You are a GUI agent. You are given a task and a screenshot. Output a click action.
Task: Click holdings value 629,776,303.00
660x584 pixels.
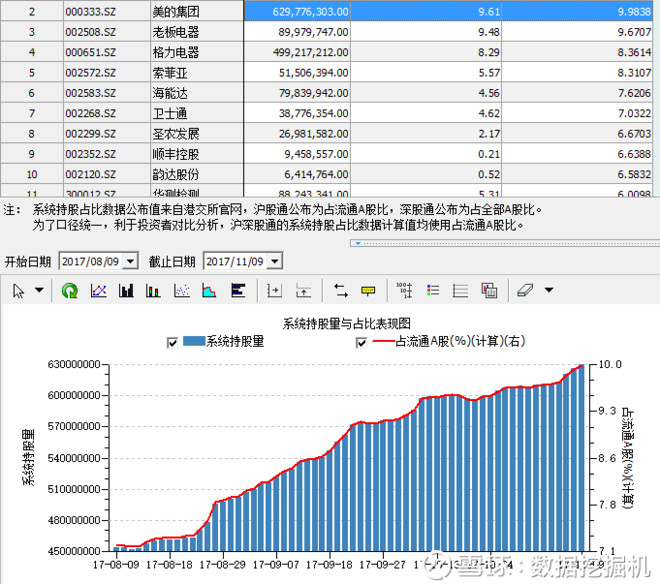(x=297, y=11)
